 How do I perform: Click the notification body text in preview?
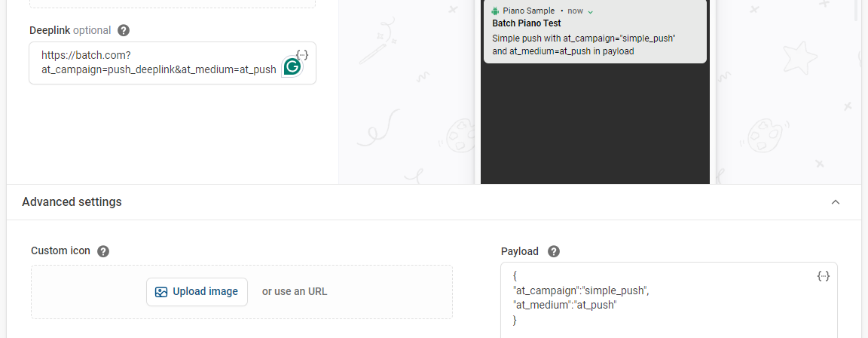coord(584,45)
